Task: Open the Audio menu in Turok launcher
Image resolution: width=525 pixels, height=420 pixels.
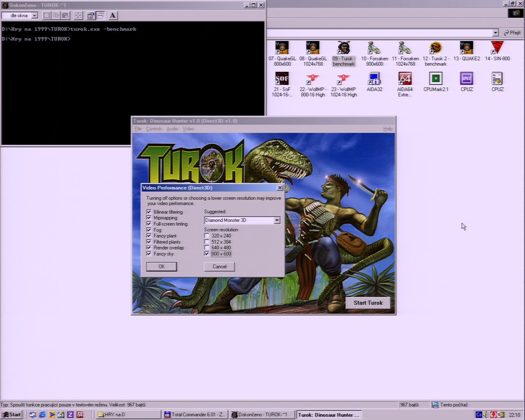Action: 172,129
